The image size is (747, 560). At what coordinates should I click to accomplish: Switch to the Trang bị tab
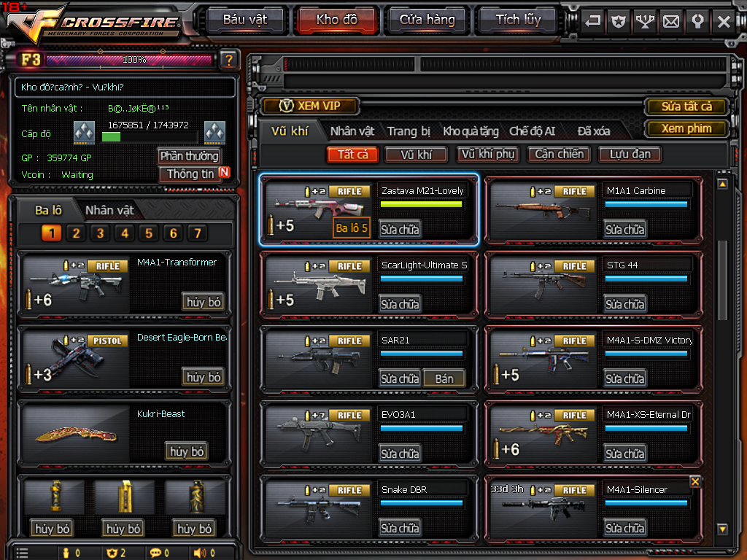pyautogui.click(x=409, y=131)
